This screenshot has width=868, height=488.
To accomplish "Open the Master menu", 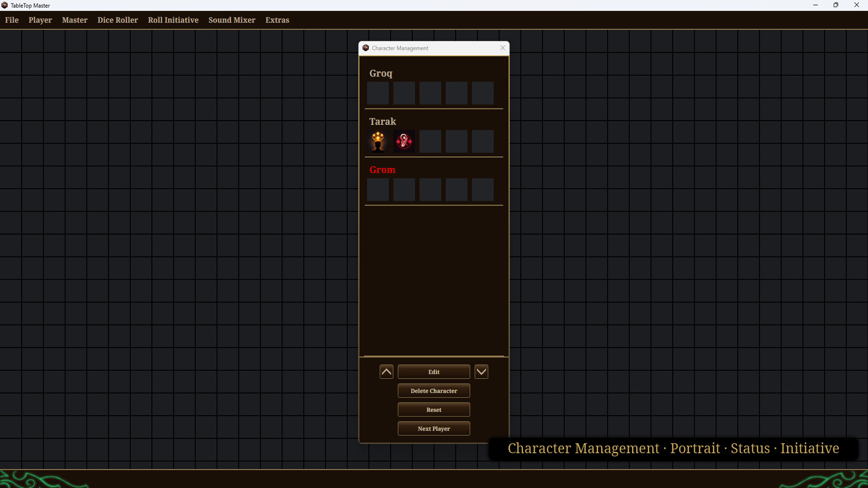I will 75,20.
